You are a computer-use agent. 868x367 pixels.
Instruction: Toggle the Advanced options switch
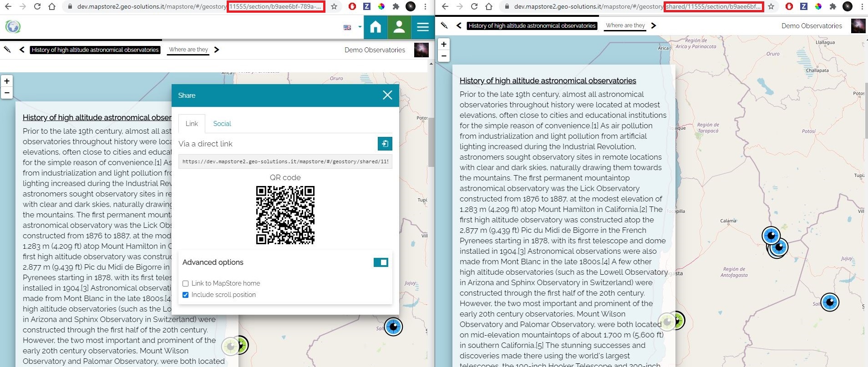(381, 262)
